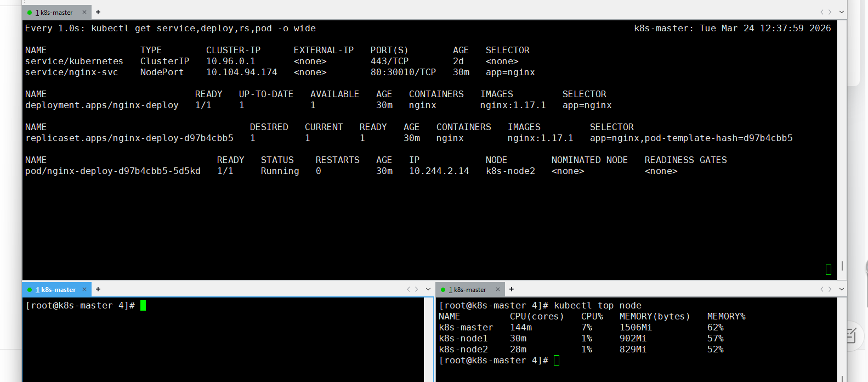Click 'MEMORY(bytes)' column header
Viewport: 868px width, 382px height.
click(655, 317)
